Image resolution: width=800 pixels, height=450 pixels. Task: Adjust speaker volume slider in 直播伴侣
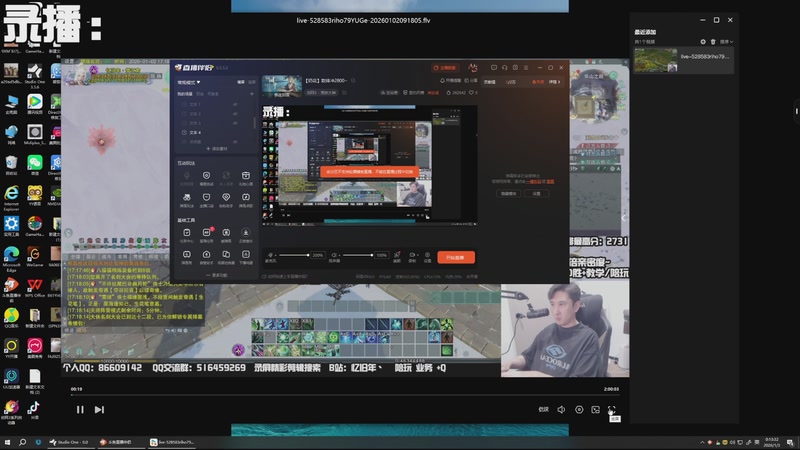tap(358, 255)
